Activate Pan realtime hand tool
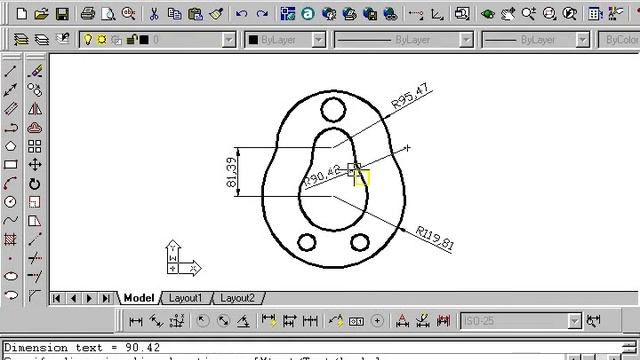The height and width of the screenshot is (360, 640). [508, 14]
